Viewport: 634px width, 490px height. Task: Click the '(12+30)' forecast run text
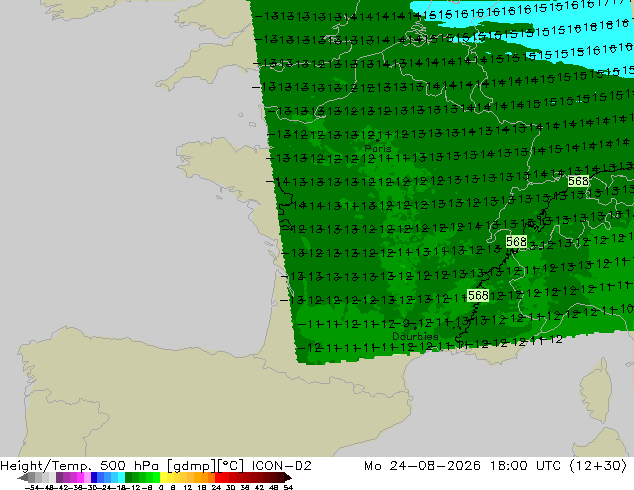(598, 466)
